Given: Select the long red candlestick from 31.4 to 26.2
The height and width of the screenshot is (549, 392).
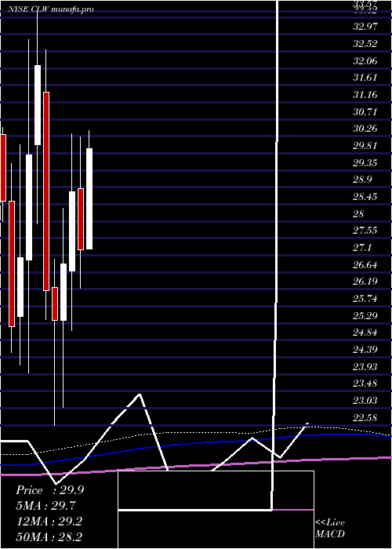Looking at the screenshot, I should (46, 191).
